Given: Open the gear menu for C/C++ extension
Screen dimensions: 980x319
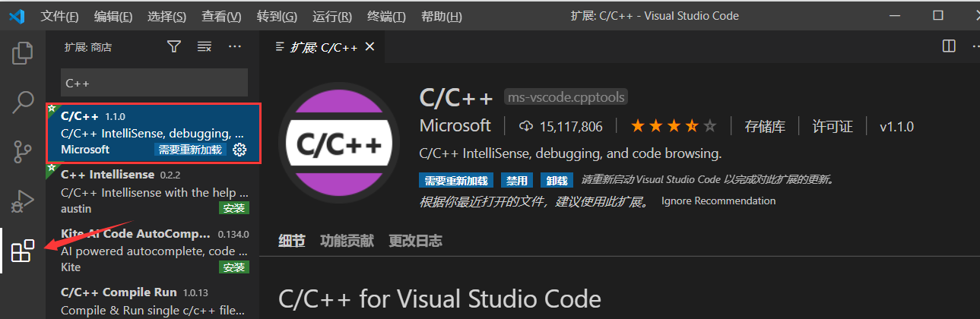Looking at the screenshot, I should click(240, 150).
